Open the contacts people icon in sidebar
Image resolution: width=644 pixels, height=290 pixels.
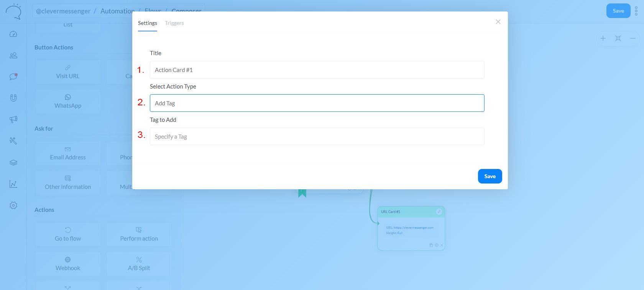(x=13, y=56)
